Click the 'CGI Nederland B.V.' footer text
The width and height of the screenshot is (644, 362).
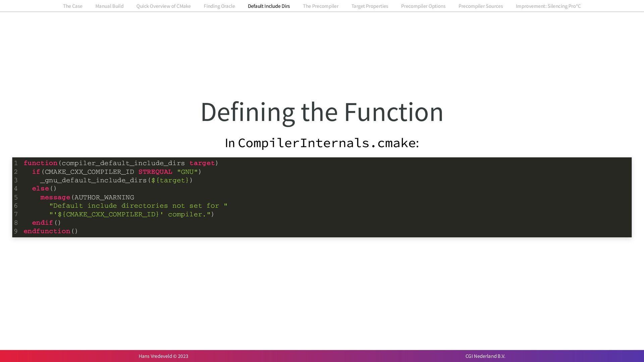[x=485, y=356]
